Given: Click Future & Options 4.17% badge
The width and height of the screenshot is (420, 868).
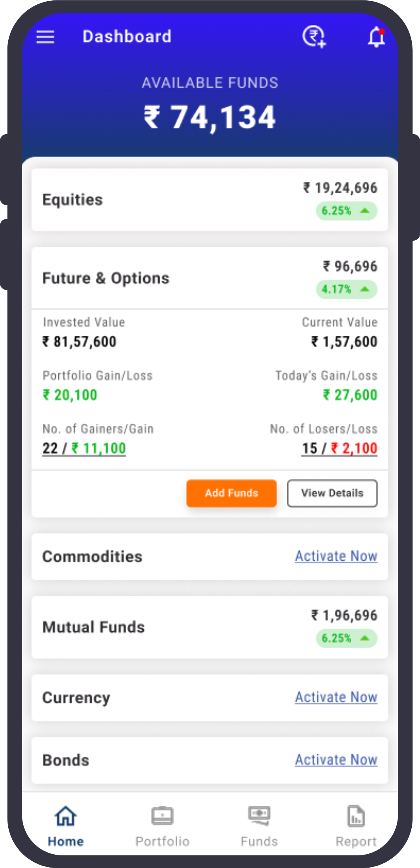Looking at the screenshot, I should click(x=347, y=289).
